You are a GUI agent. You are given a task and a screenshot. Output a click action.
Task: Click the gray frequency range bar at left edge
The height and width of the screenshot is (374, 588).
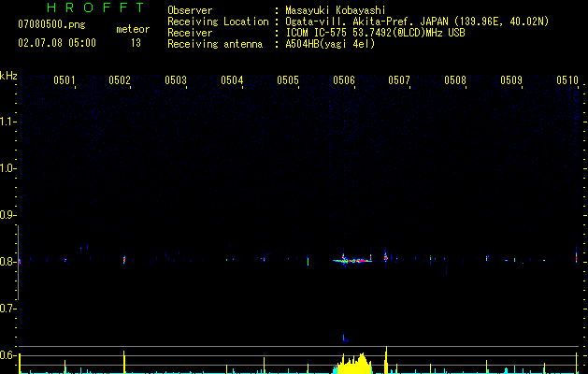[x=18, y=263]
